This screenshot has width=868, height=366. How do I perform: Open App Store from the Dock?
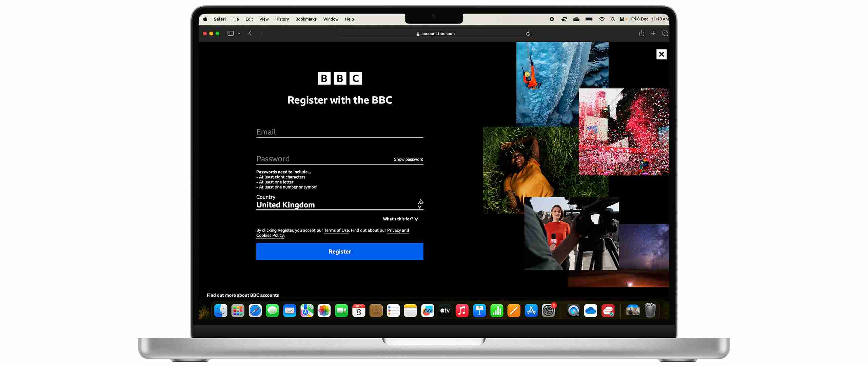point(531,310)
